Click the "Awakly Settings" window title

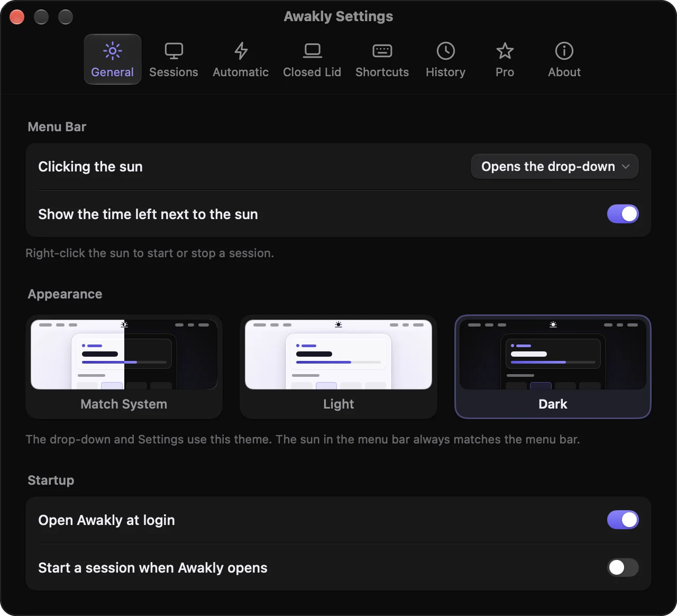click(x=338, y=16)
